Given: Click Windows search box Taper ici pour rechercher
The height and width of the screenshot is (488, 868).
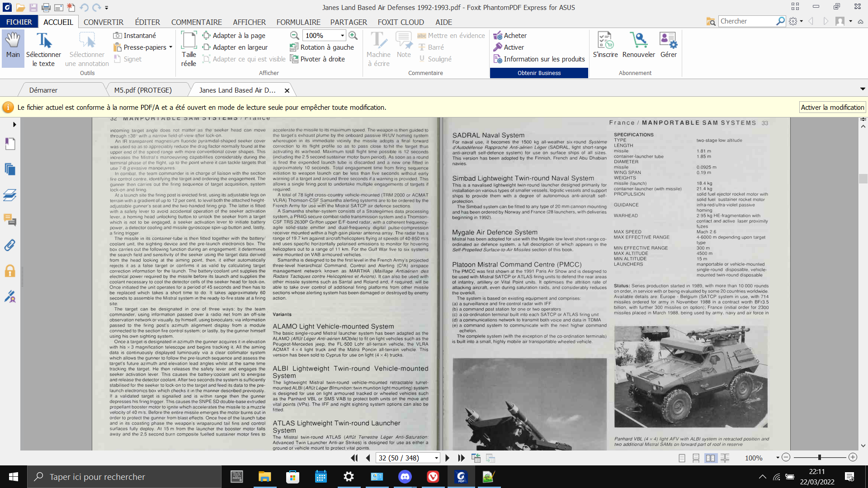Looking at the screenshot, I should pos(124,477).
